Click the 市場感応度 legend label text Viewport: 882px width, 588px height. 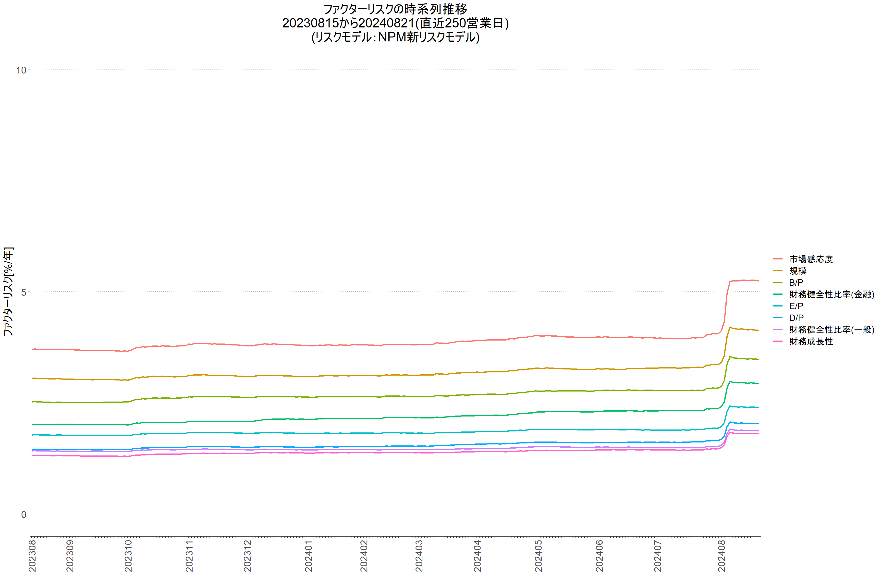(811, 259)
